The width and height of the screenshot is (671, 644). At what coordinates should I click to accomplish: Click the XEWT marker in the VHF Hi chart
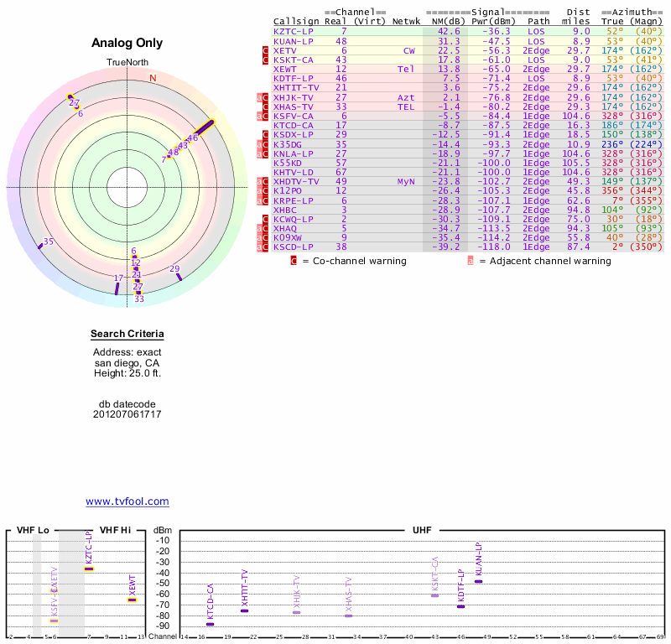(x=132, y=600)
